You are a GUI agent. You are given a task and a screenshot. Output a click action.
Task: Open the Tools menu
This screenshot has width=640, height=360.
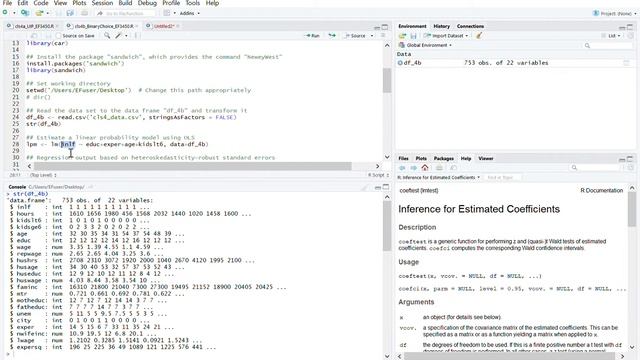(x=193, y=3)
